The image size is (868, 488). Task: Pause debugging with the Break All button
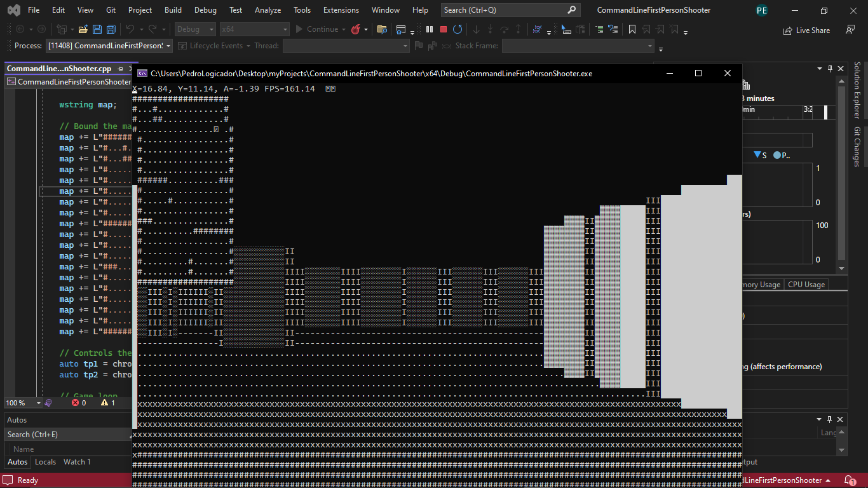pyautogui.click(x=430, y=29)
